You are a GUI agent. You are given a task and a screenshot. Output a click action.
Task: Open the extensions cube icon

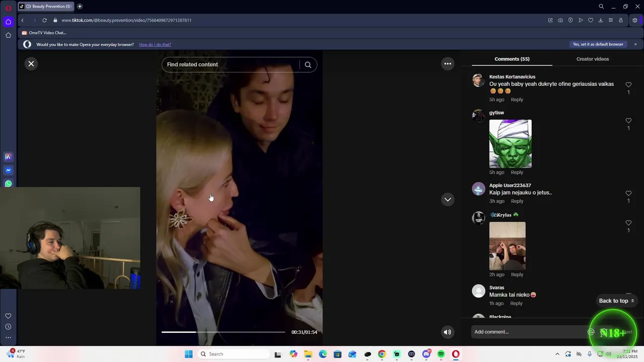(635, 20)
